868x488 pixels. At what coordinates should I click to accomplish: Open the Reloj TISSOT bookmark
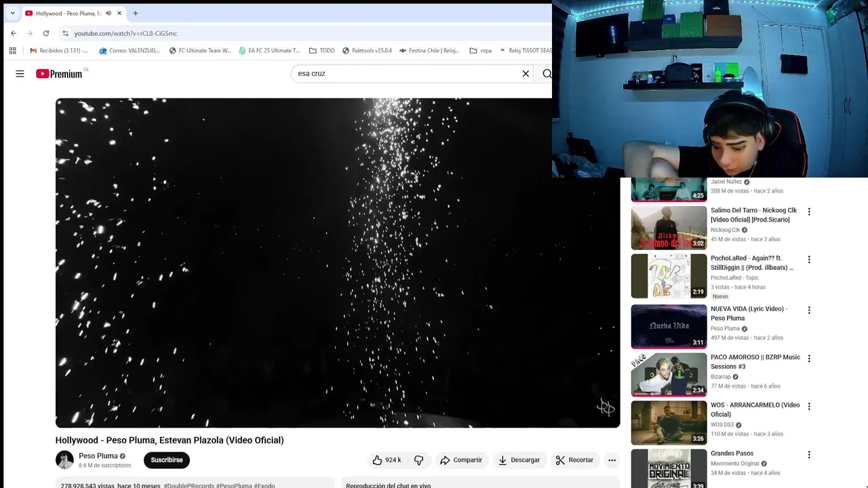pyautogui.click(x=526, y=50)
